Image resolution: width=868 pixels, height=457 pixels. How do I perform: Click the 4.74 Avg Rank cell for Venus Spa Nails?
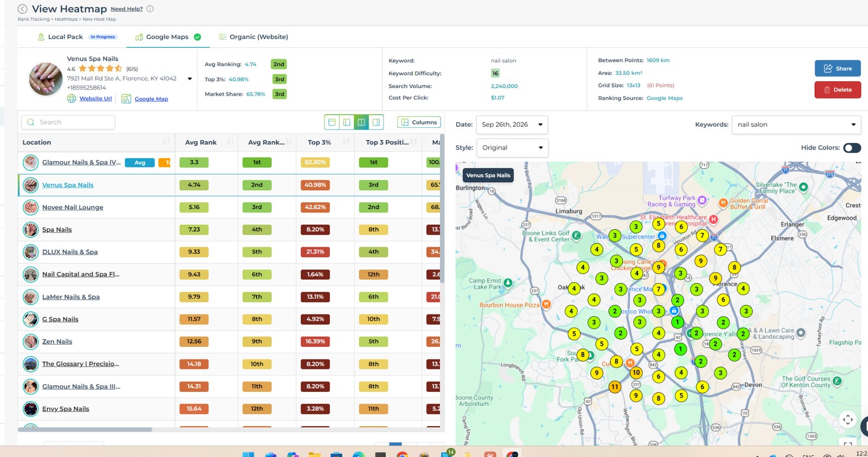(x=194, y=185)
